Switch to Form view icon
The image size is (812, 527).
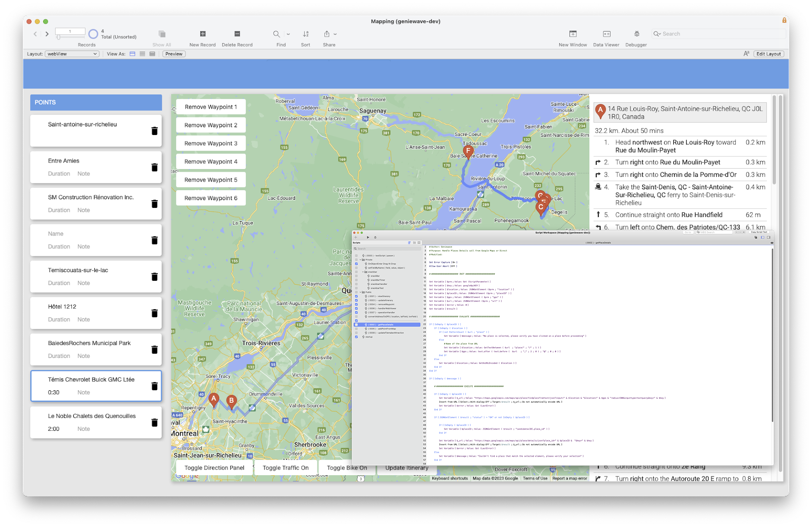(x=132, y=54)
